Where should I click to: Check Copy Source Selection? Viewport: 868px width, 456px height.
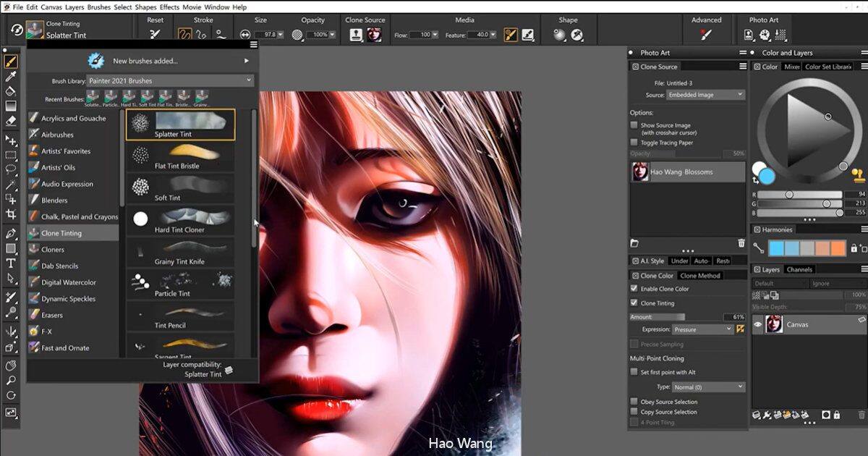(x=634, y=412)
